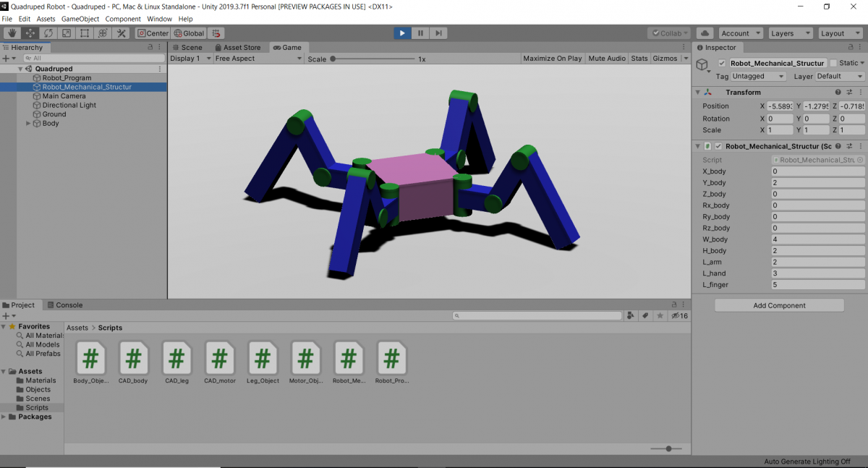Toggle favorites star in Project toolbar
The width and height of the screenshot is (868, 468).
pyautogui.click(x=660, y=316)
